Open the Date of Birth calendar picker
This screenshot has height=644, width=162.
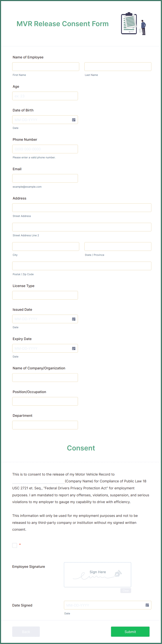click(74, 120)
